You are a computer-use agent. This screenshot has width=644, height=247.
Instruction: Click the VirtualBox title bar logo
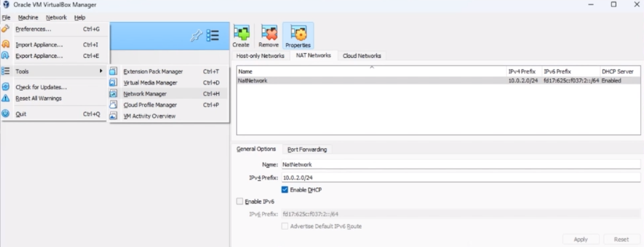click(6, 5)
